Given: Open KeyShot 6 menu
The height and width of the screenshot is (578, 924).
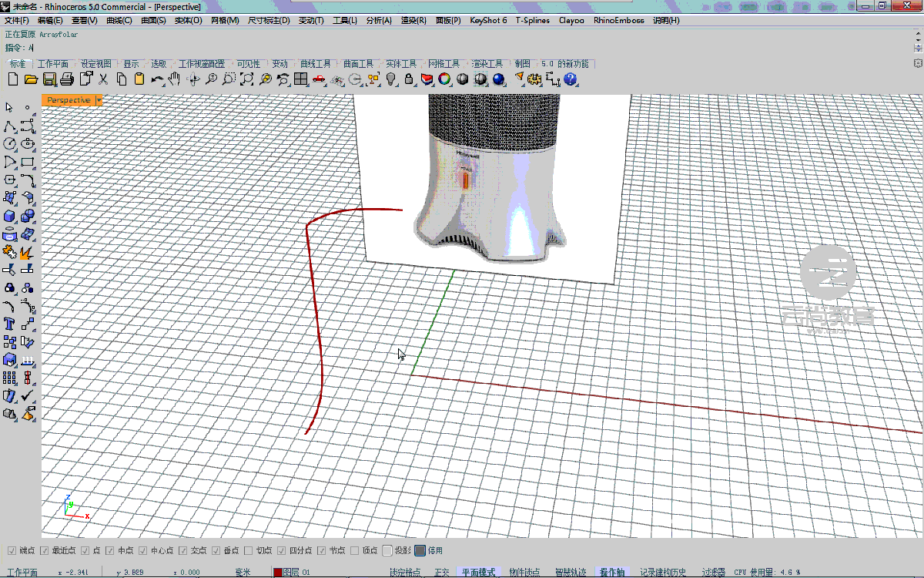Looking at the screenshot, I should tap(488, 20).
